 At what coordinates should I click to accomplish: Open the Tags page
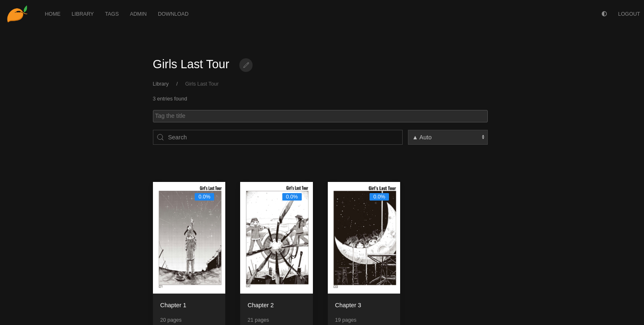(112, 14)
